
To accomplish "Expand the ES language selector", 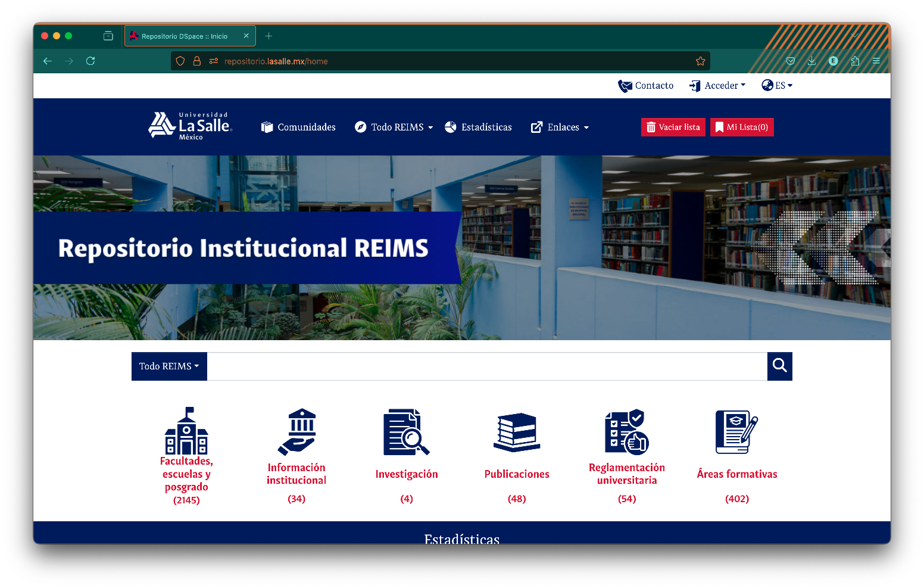I will [778, 86].
